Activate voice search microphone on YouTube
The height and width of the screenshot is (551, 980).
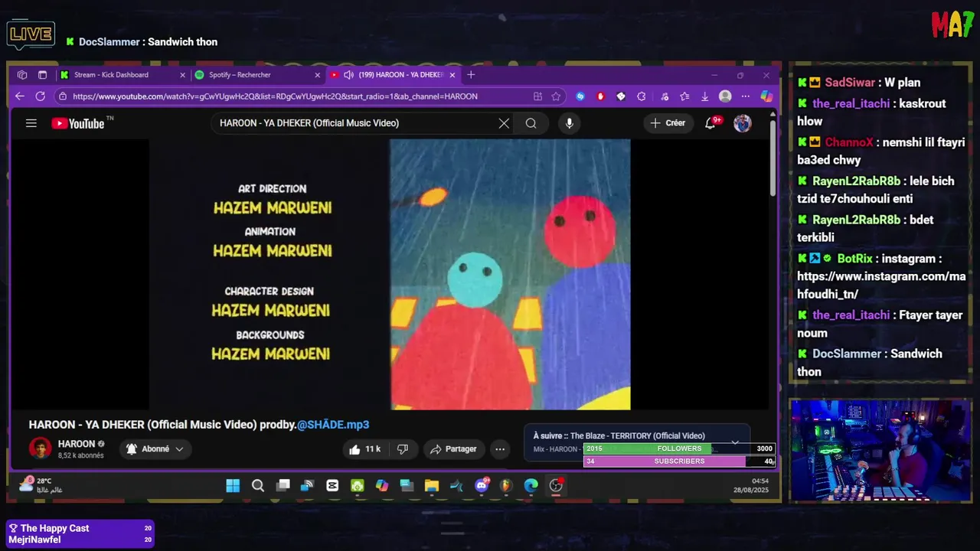(x=569, y=123)
